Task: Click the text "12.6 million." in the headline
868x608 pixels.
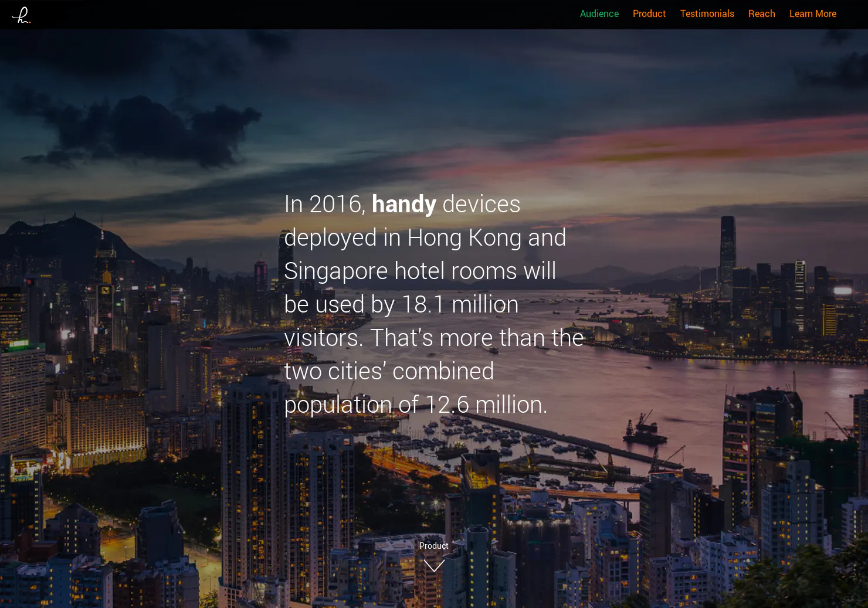Action: [x=486, y=405]
